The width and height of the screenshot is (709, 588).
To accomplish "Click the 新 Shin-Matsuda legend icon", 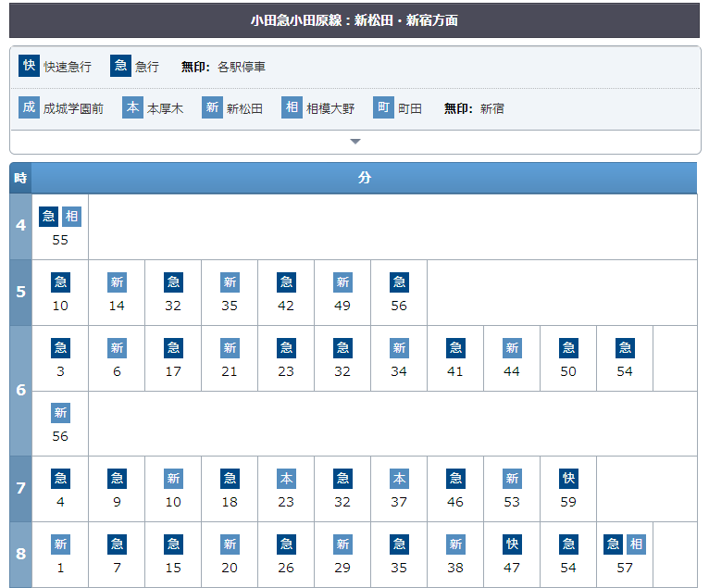I will [213, 107].
